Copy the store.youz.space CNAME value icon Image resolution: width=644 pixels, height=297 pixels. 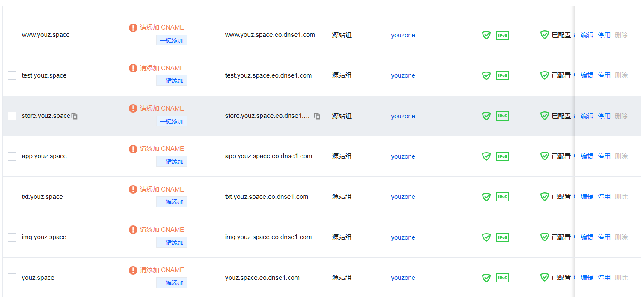[317, 116]
